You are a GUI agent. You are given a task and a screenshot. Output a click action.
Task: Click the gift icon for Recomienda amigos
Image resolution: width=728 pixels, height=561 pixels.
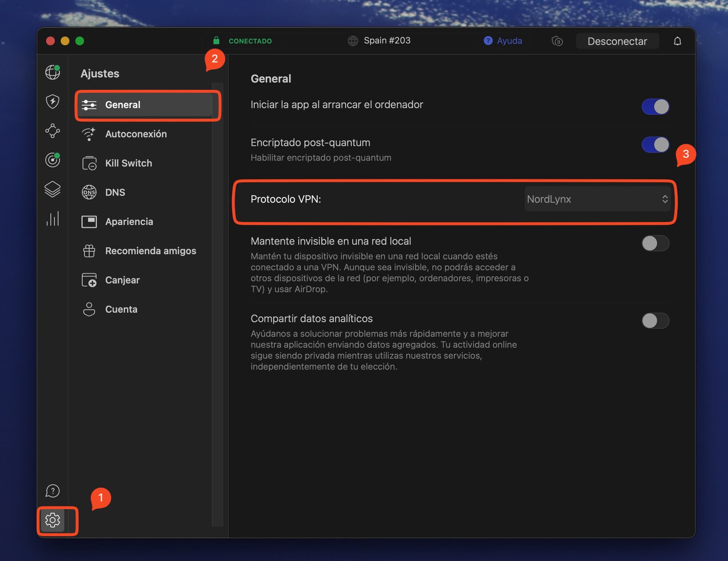click(x=89, y=251)
